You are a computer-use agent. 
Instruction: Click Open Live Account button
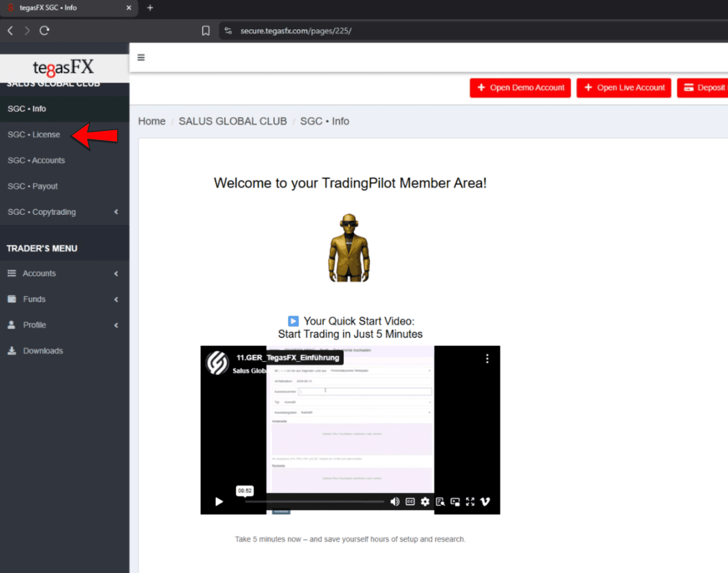pyautogui.click(x=624, y=88)
